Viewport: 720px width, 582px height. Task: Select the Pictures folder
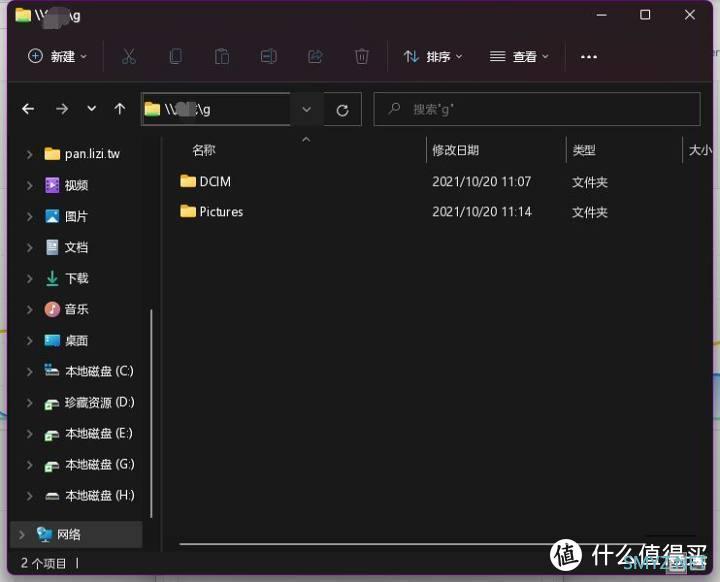tap(212, 211)
